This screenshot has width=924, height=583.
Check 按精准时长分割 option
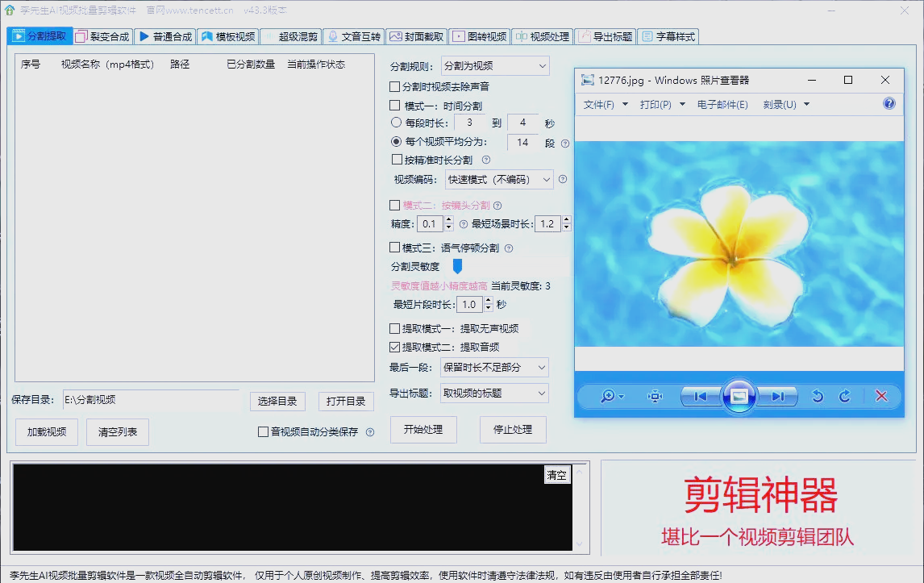click(x=397, y=160)
